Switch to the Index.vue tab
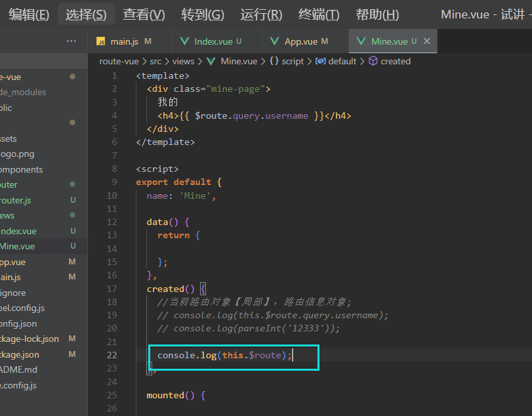This screenshot has height=416, width=532. 216,41
